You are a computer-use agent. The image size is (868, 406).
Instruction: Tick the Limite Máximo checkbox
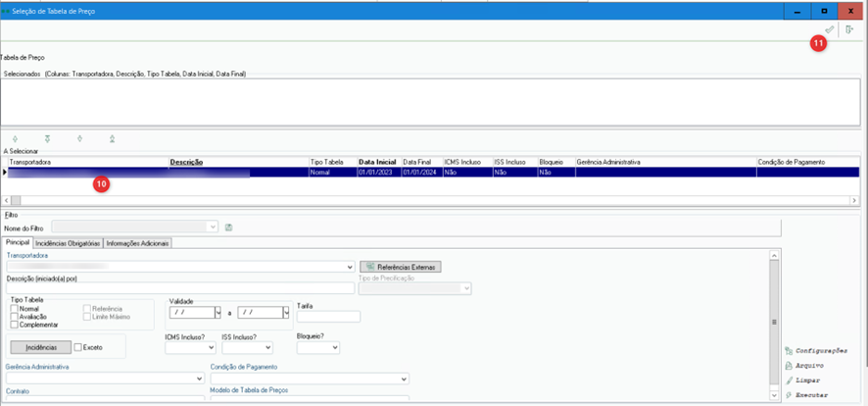[87, 317]
